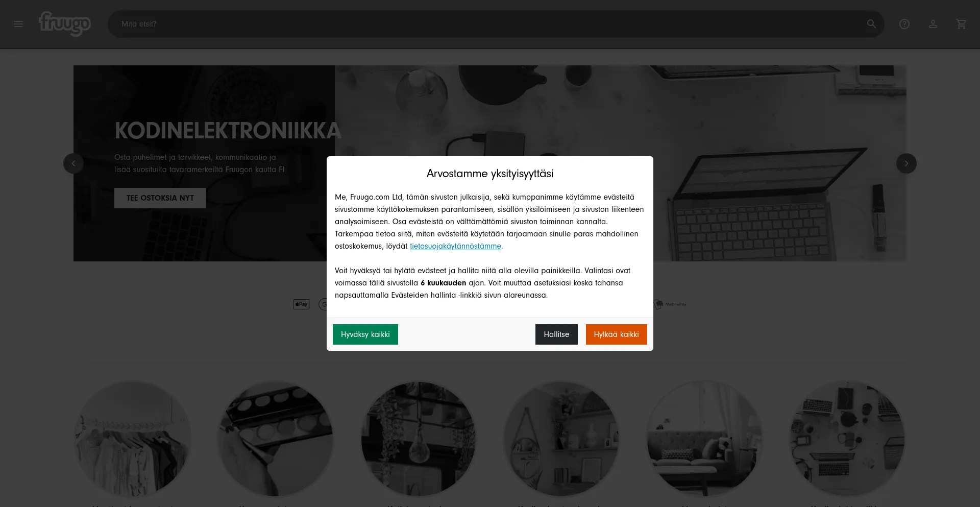The height and width of the screenshot is (507, 980).
Task: Select the sofa living room category thumbnail
Action: tap(704, 439)
